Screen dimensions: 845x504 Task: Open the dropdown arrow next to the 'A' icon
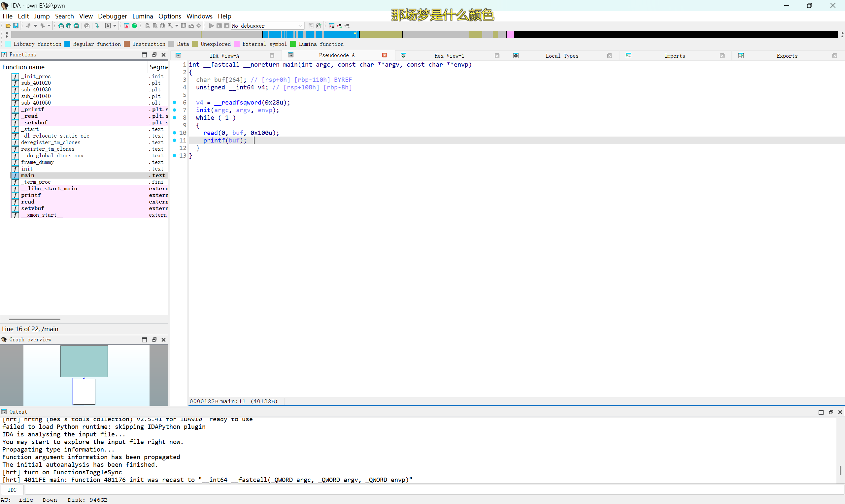[115, 25]
